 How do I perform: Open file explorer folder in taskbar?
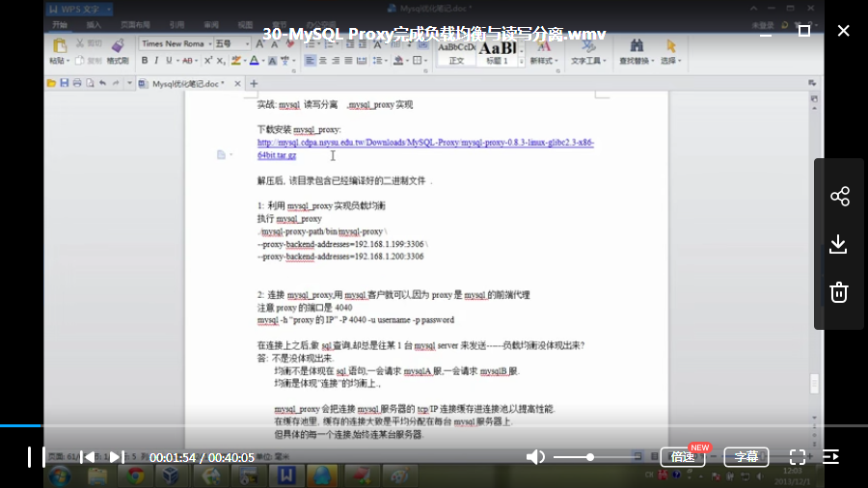(97, 475)
